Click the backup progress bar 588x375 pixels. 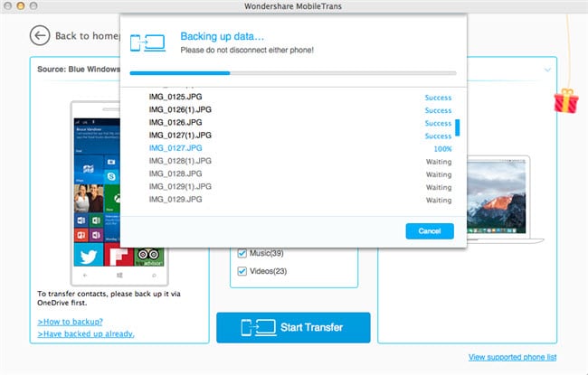293,73
